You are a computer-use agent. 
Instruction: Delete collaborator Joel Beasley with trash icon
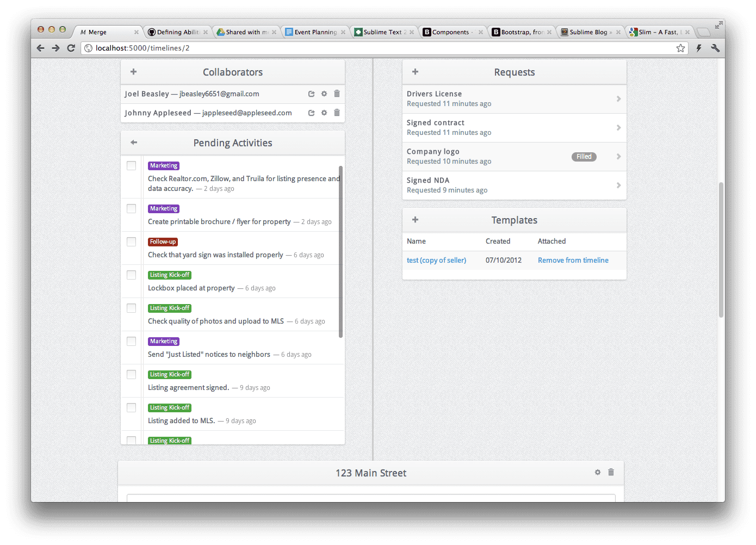(337, 94)
